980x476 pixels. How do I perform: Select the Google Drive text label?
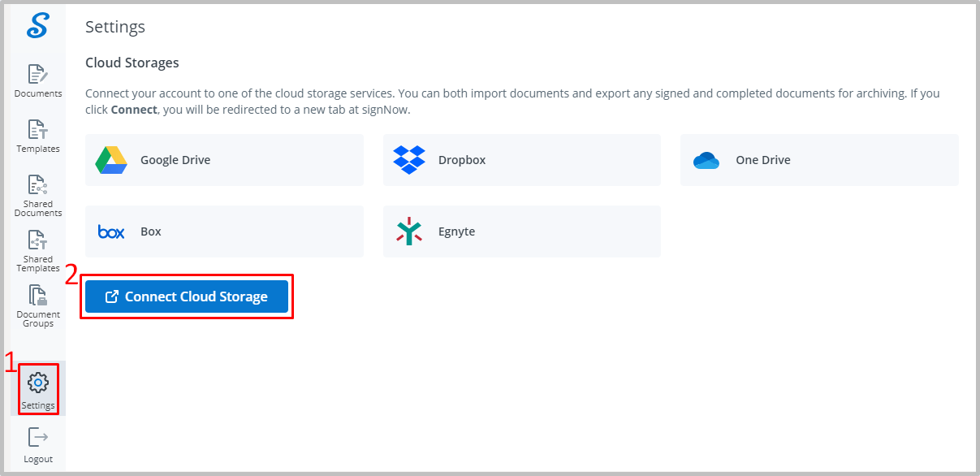175,160
